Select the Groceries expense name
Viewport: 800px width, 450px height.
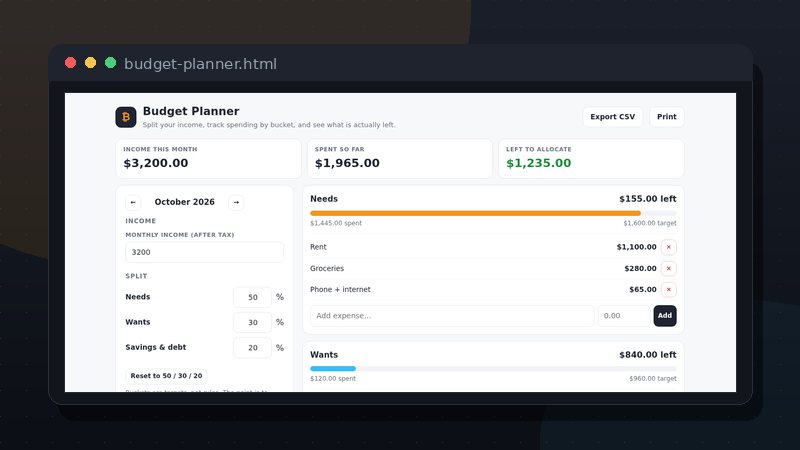click(327, 268)
